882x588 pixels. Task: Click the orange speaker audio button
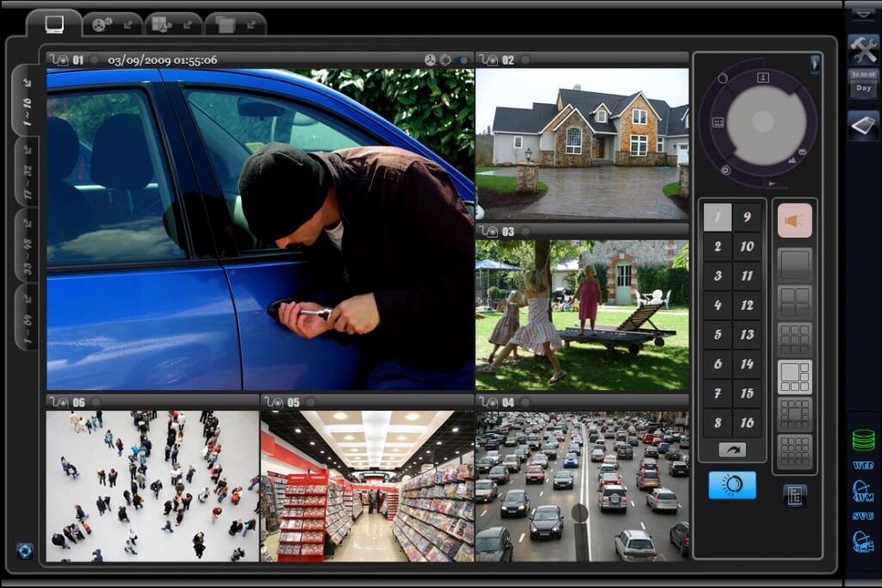pos(794,220)
